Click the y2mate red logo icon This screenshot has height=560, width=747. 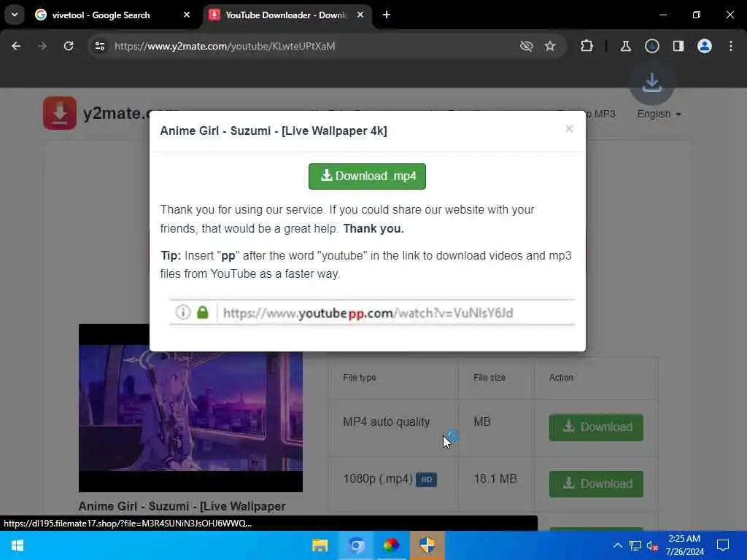(60, 113)
